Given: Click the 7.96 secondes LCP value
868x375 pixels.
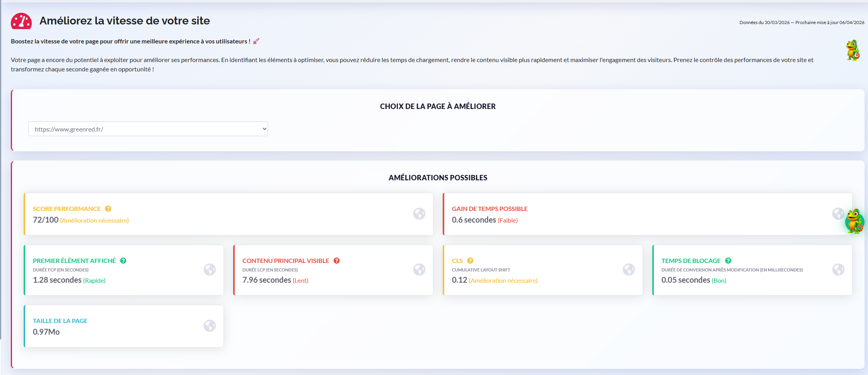Looking at the screenshot, I should pyautogui.click(x=266, y=280).
